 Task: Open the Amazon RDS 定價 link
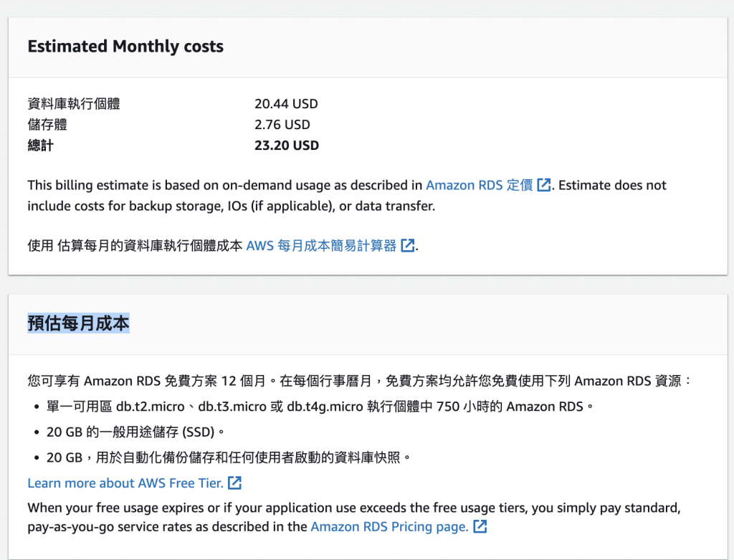tap(480, 185)
